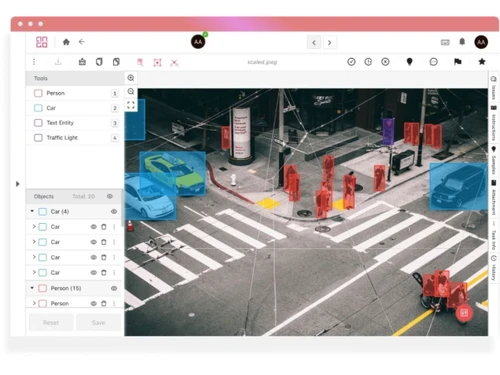The height and width of the screenshot is (375, 500).
Task: Open the keyboard shortcuts icon
Action: 445,42
